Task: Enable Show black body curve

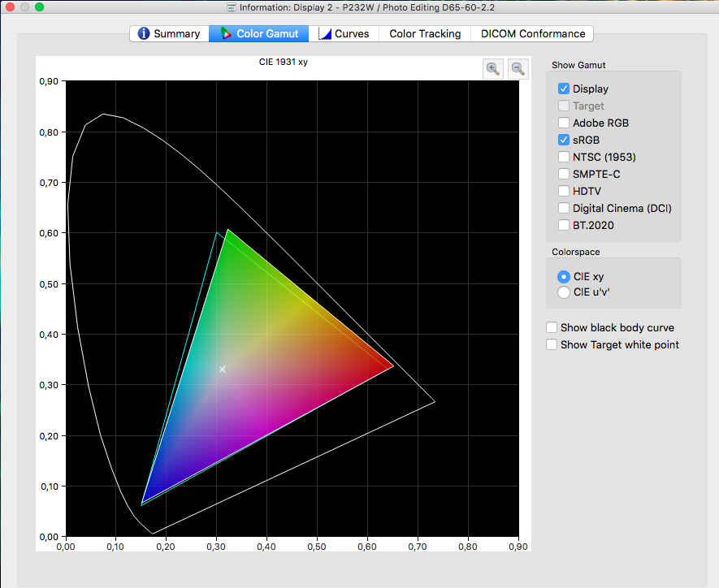Action: tap(552, 327)
